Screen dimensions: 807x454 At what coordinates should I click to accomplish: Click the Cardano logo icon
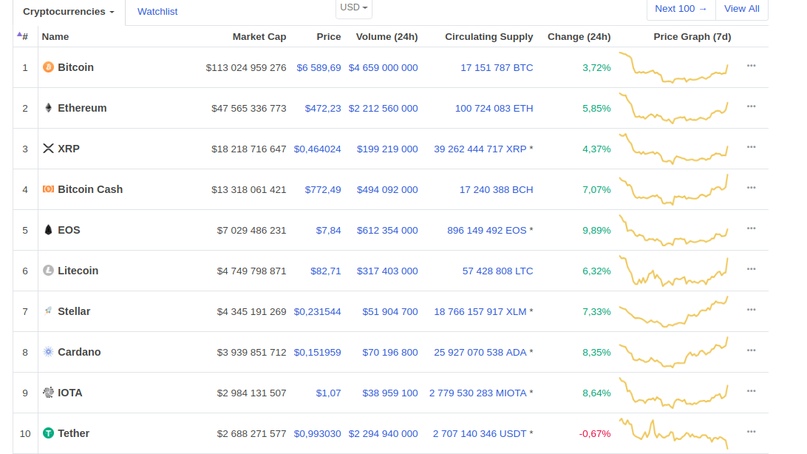(x=48, y=352)
